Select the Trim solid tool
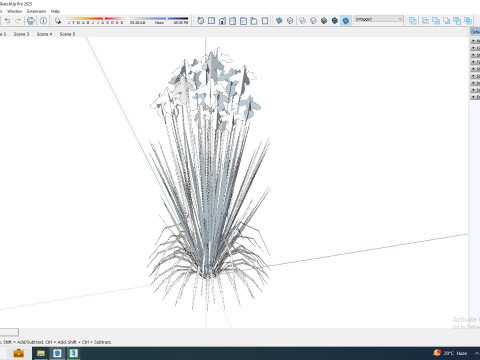The image size is (480, 360). [x=457, y=21]
